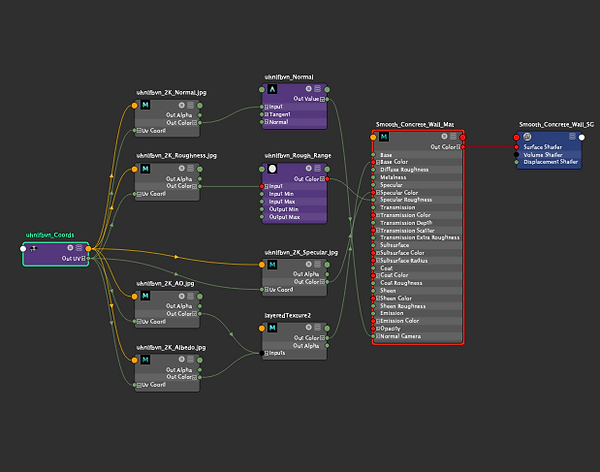
Task: Click Metalness attribute on material node
Action: [x=393, y=177]
